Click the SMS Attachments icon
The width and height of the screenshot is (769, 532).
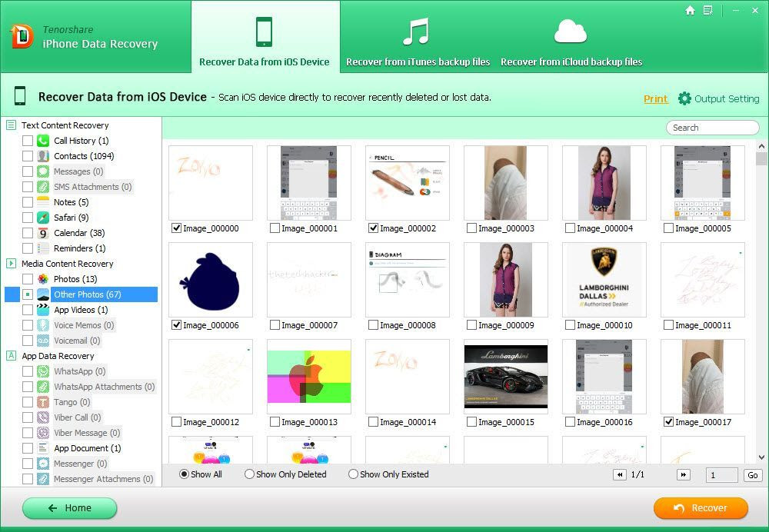pyautogui.click(x=43, y=187)
